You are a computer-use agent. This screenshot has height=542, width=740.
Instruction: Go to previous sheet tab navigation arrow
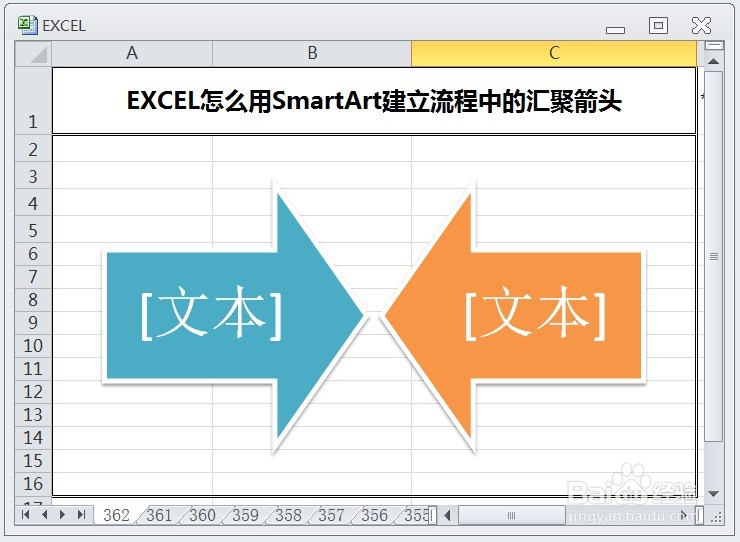(44, 515)
